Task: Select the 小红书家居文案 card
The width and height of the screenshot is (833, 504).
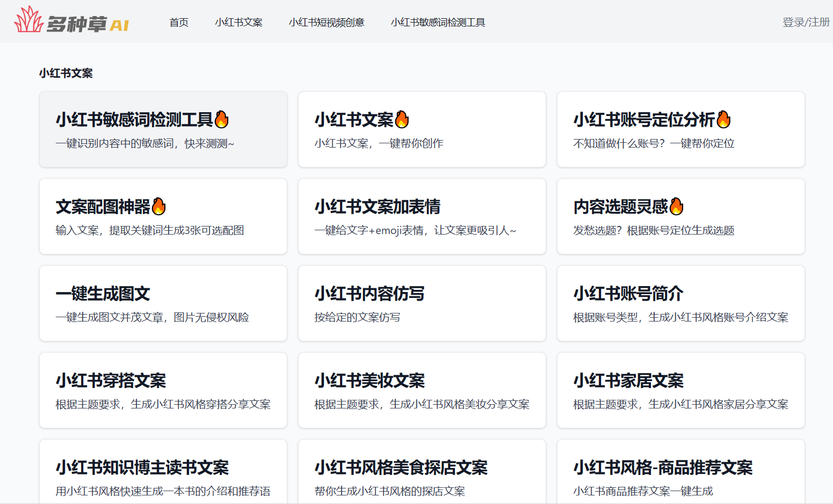Action: pyautogui.click(x=680, y=390)
